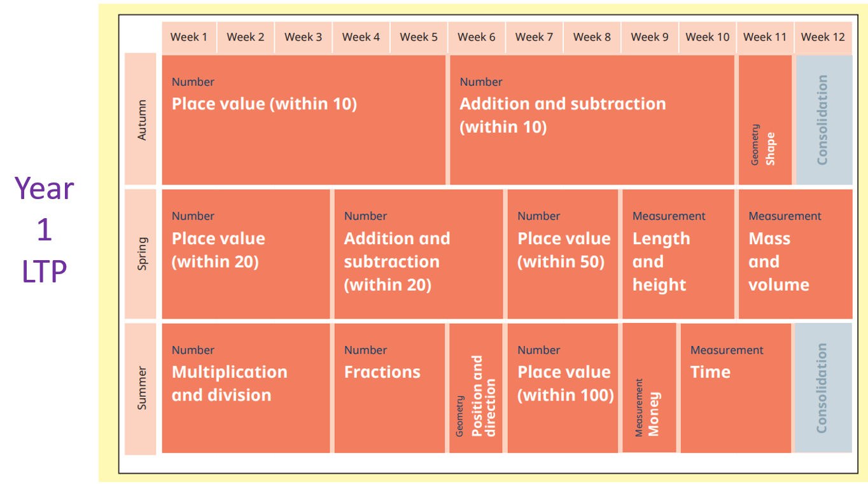
Task: Open Addition and subtraction (within 20) block
Action: point(419,254)
